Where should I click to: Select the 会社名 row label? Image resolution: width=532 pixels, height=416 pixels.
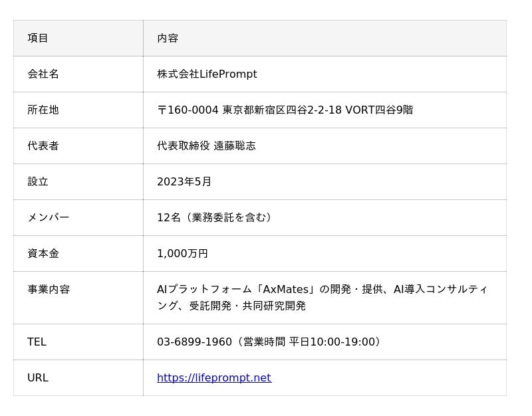coord(43,74)
